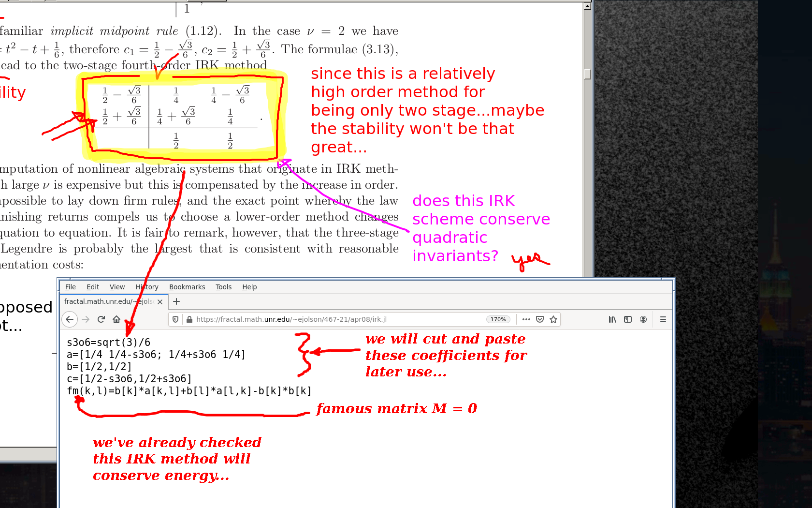Viewport: 812px width, 508px height.
Task: Open the Tools menu
Action: (223, 287)
